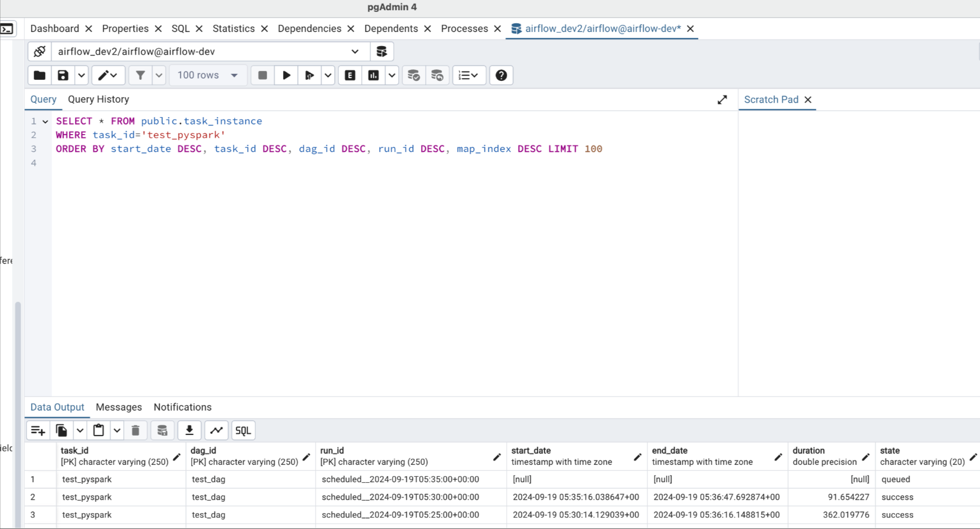
Task: Open a SQL file with the folder icon
Action: point(40,75)
